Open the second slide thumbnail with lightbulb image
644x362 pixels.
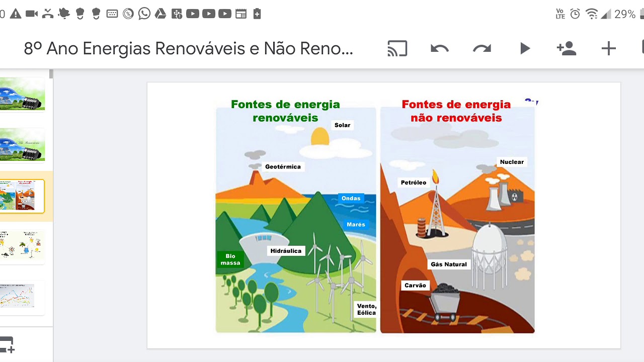pyautogui.click(x=22, y=145)
